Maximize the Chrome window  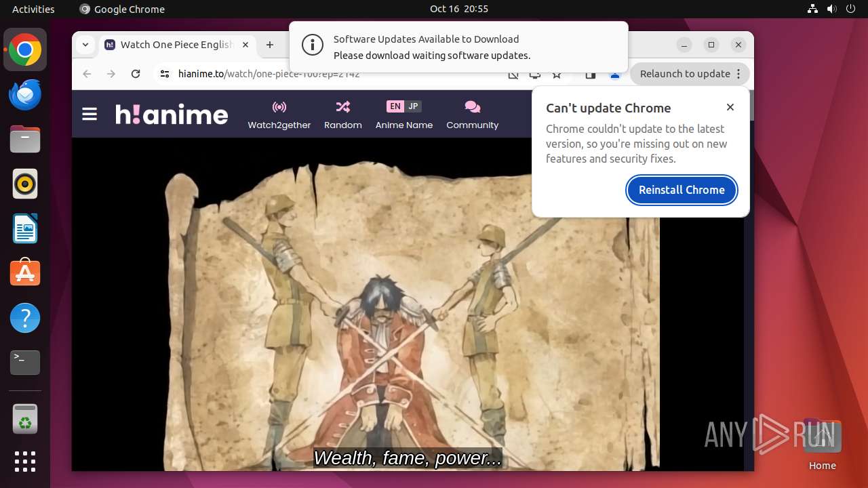tap(711, 45)
